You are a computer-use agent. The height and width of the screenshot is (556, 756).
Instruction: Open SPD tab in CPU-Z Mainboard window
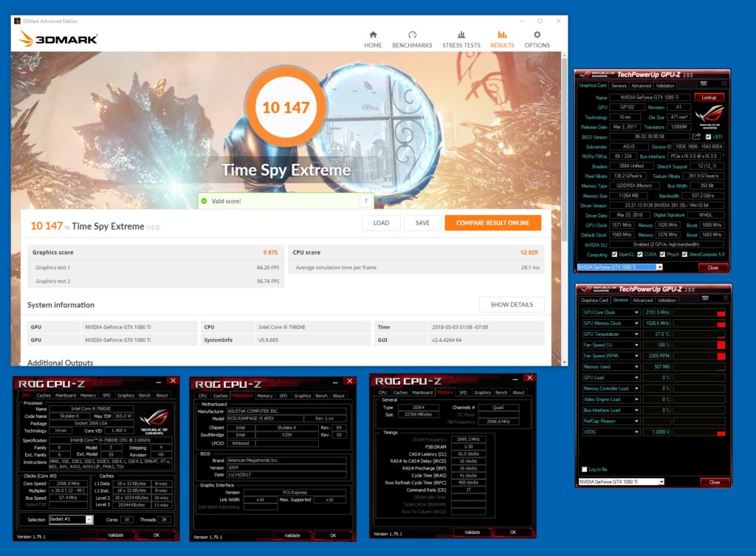[x=283, y=396]
